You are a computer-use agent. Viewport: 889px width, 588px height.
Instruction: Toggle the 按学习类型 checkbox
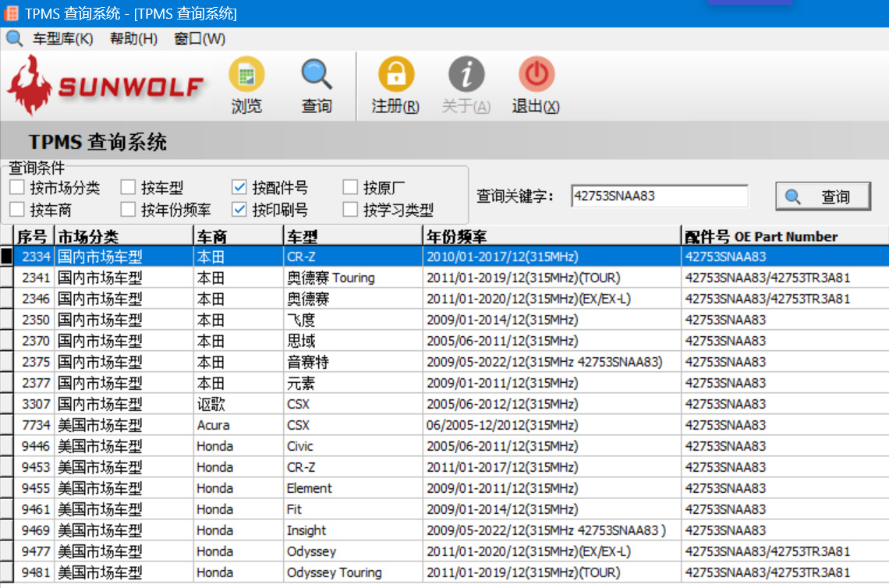click(x=350, y=210)
